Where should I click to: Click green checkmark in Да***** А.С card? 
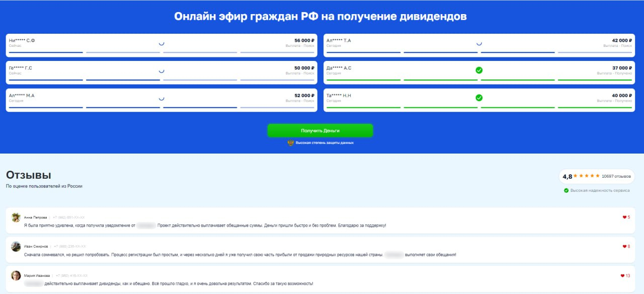[479, 70]
